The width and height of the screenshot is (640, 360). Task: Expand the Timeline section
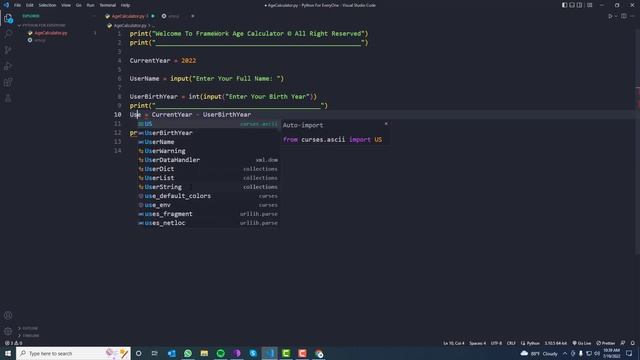tap(29, 336)
